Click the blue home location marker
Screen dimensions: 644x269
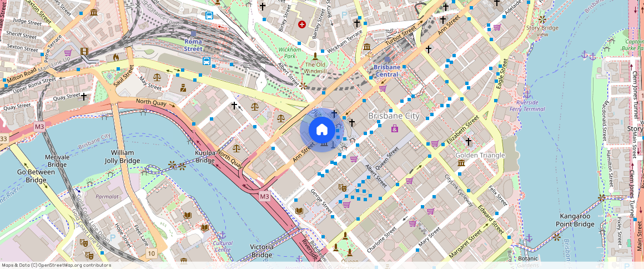coord(321,130)
